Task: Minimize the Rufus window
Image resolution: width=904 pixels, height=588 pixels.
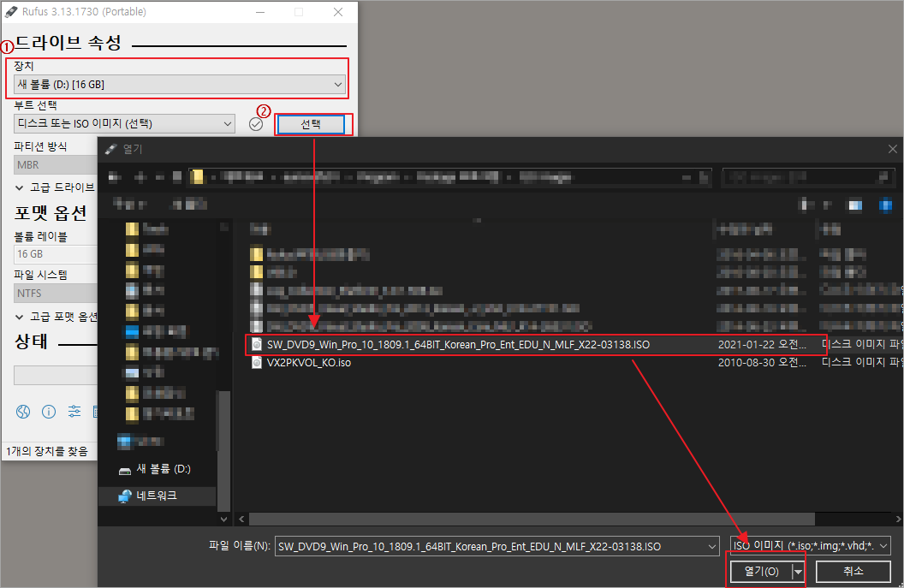Action: pyautogui.click(x=260, y=12)
